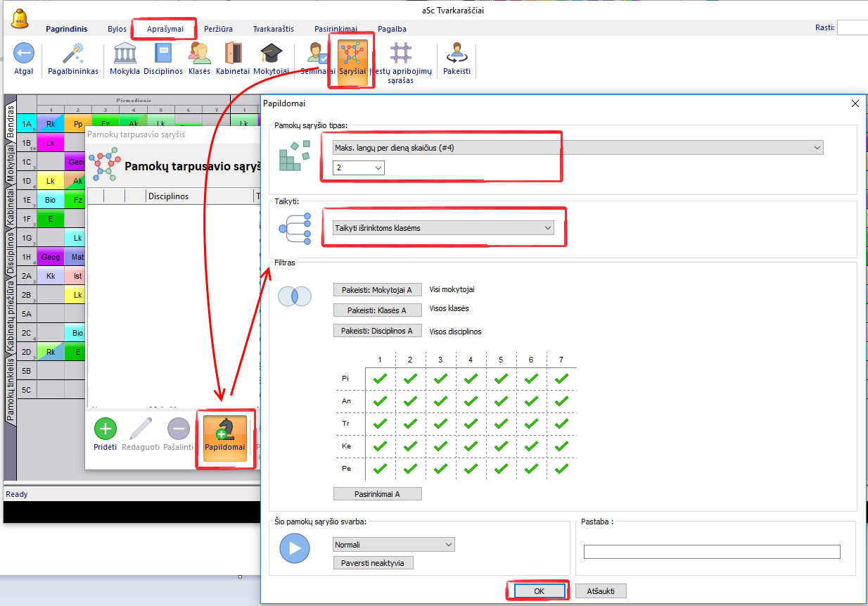This screenshot has width=868, height=606.
Task: Toggle the Pi row period 1 checkmark
Action: pos(380,379)
